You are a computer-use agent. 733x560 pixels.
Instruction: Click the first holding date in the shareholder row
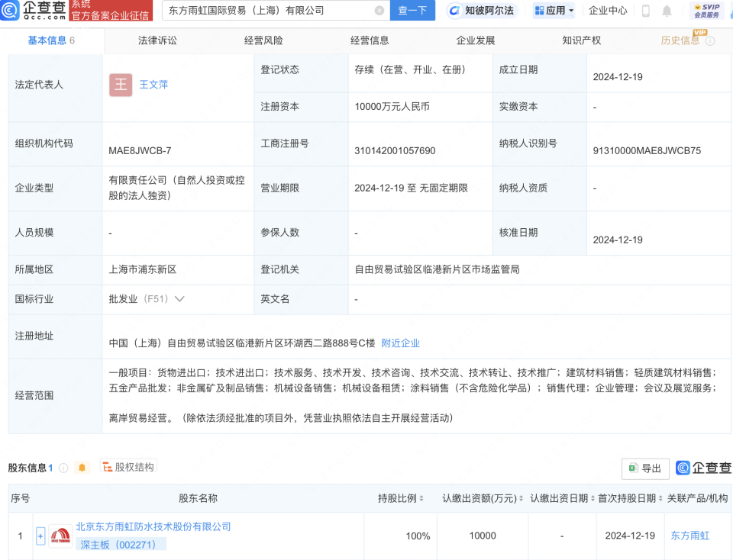tap(630, 536)
